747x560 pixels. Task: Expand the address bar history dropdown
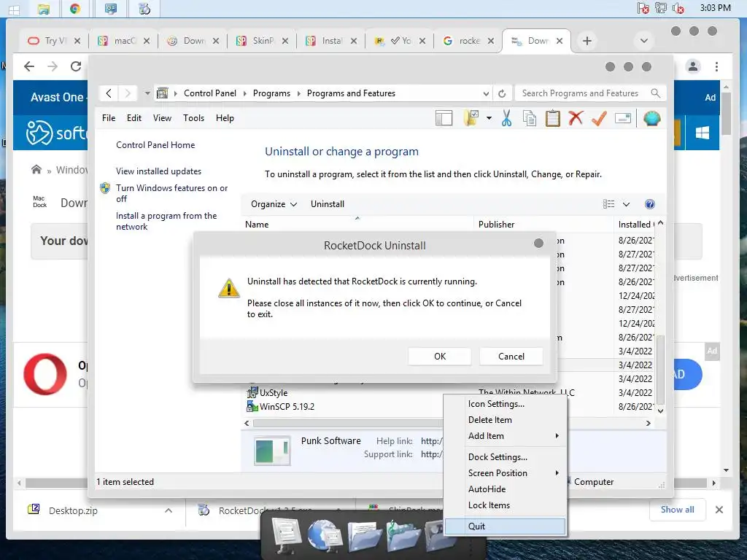click(485, 93)
